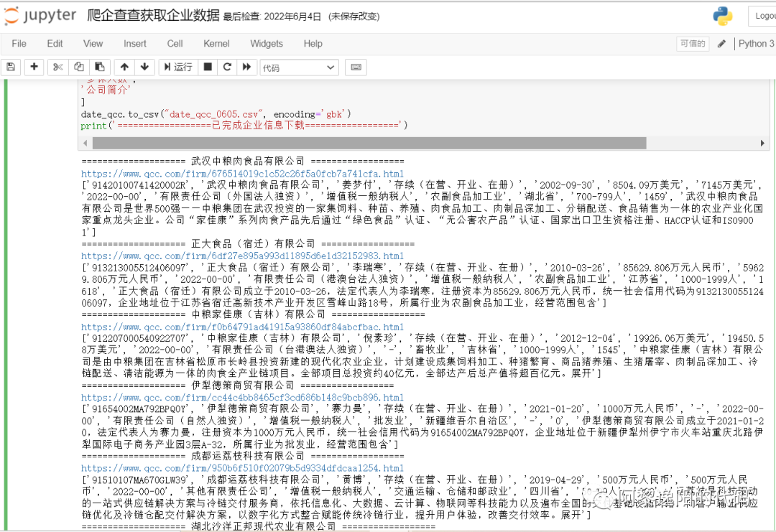Click the date_qcc.to_csv code line
Screen dimensions: 776x532
click(x=216, y=114)
